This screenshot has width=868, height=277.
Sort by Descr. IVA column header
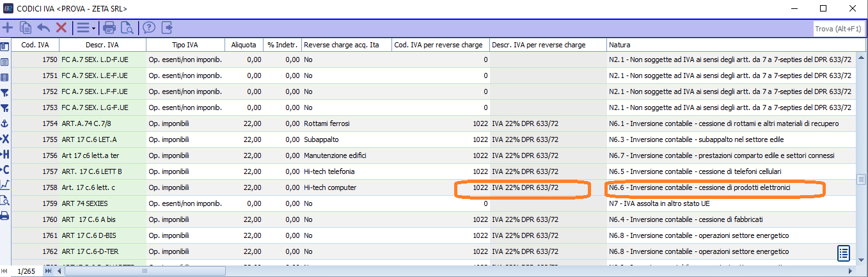(x=103, y=45)
